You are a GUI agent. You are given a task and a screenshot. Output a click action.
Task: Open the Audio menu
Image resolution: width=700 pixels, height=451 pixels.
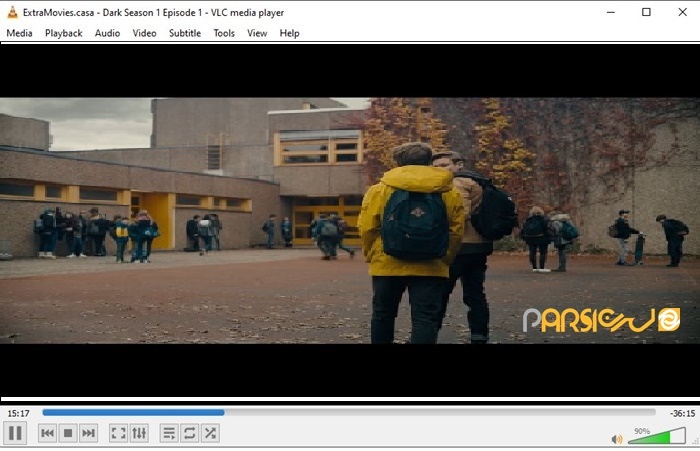[x=107, y=33]
